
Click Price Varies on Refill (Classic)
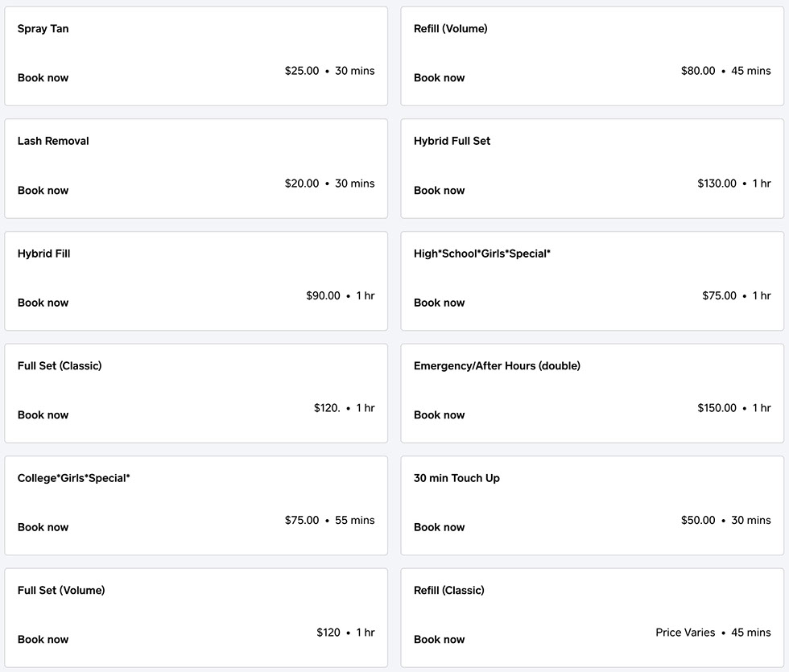click(685, 633)
